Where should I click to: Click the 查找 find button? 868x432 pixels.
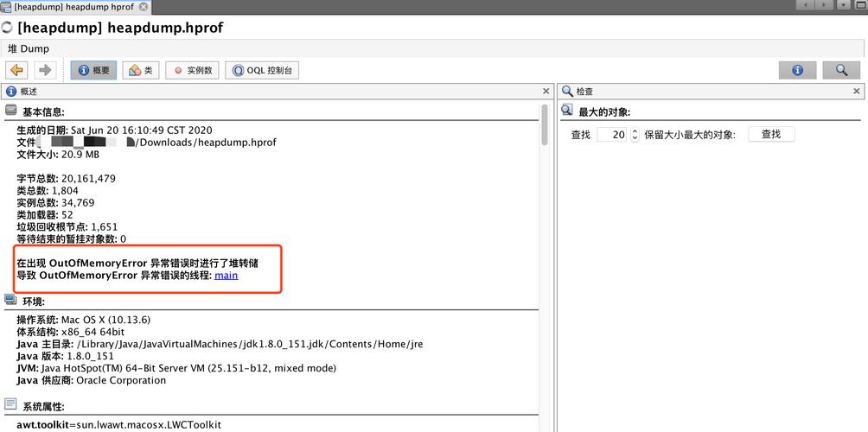[x=771, y=134]
